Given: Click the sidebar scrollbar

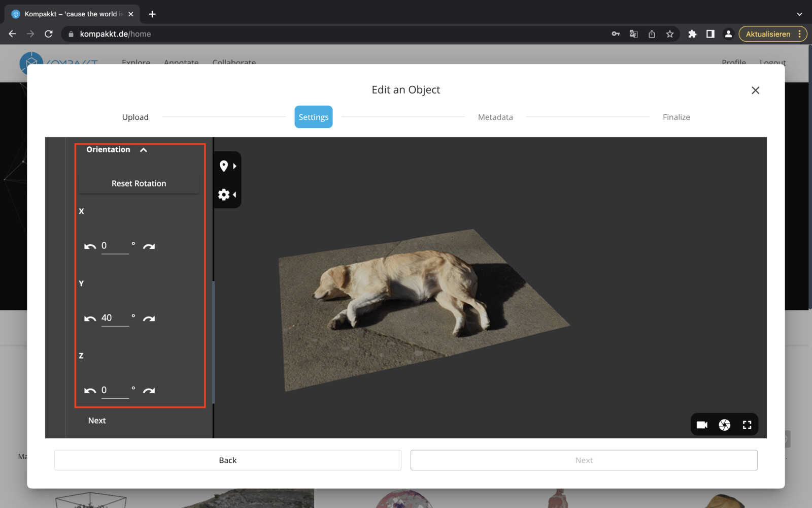Looking at the screenshot, I should tap(214, 342).
